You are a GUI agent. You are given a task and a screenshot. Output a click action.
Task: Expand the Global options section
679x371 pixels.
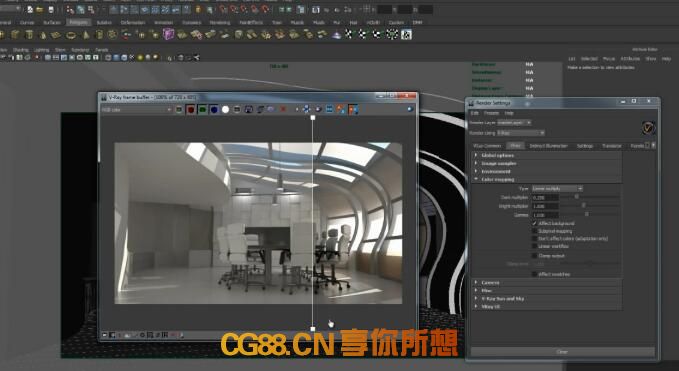[x=546, y=155]
